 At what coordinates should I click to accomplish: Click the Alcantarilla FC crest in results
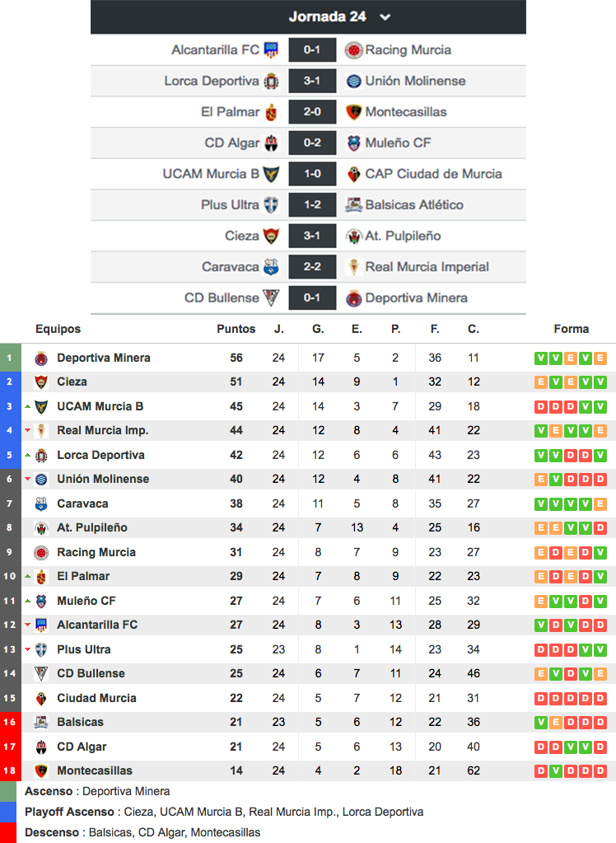tap(271, 50)
